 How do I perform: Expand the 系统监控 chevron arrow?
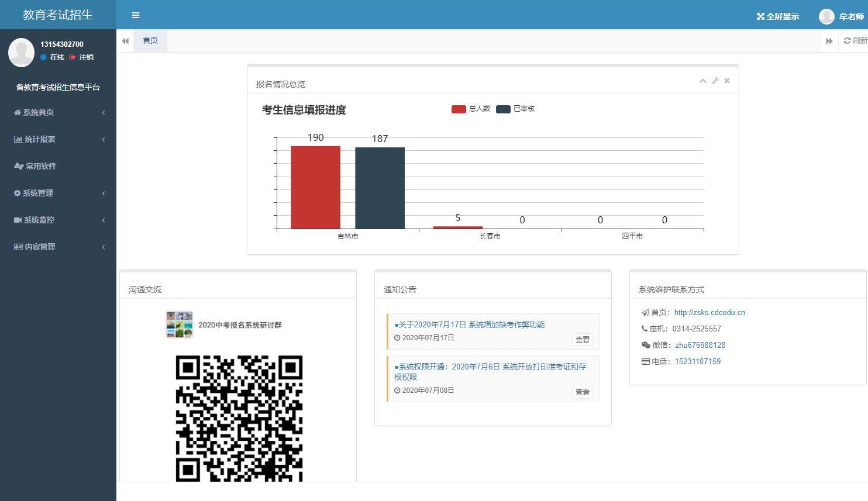(104, 220)
